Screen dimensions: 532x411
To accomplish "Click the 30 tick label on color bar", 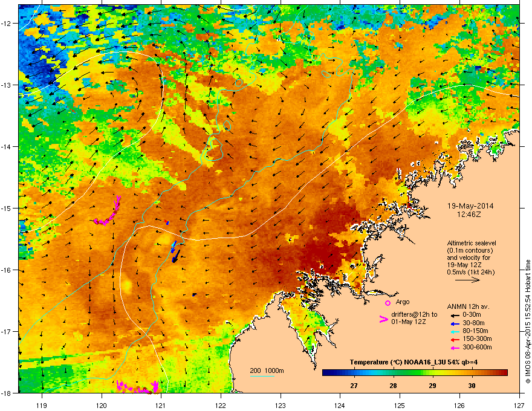I will coord(472,386).
